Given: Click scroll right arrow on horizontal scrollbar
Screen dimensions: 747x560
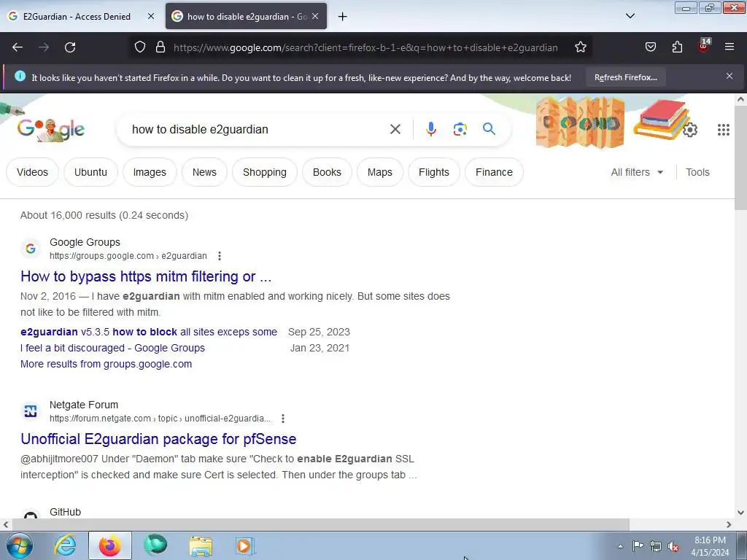Looking at the screenshot, I should pos(729,524).
